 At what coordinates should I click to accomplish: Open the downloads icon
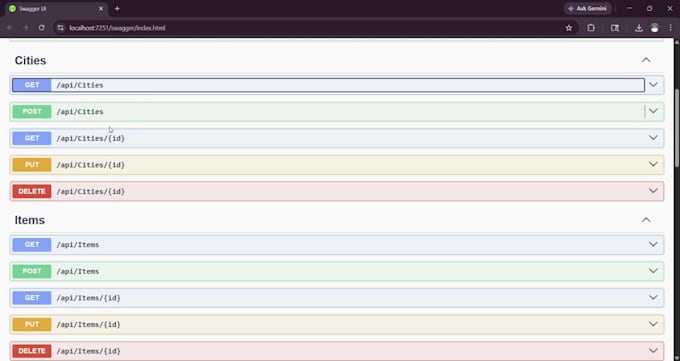(638, 28)
